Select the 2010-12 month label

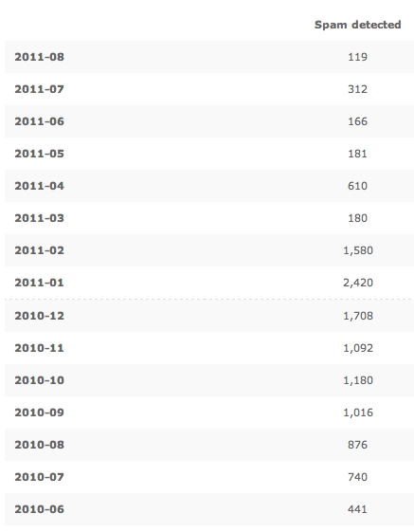pyautogui.click(x=40, y=316)
